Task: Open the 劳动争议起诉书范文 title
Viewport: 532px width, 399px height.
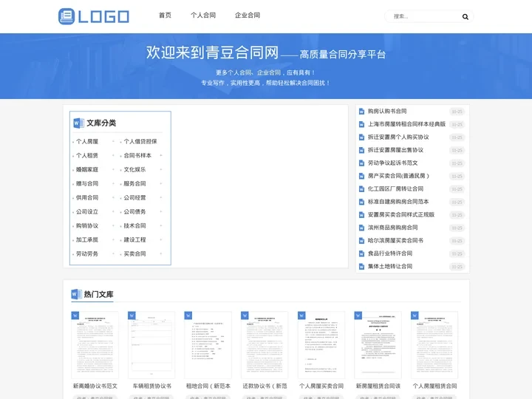Action: 392,163
